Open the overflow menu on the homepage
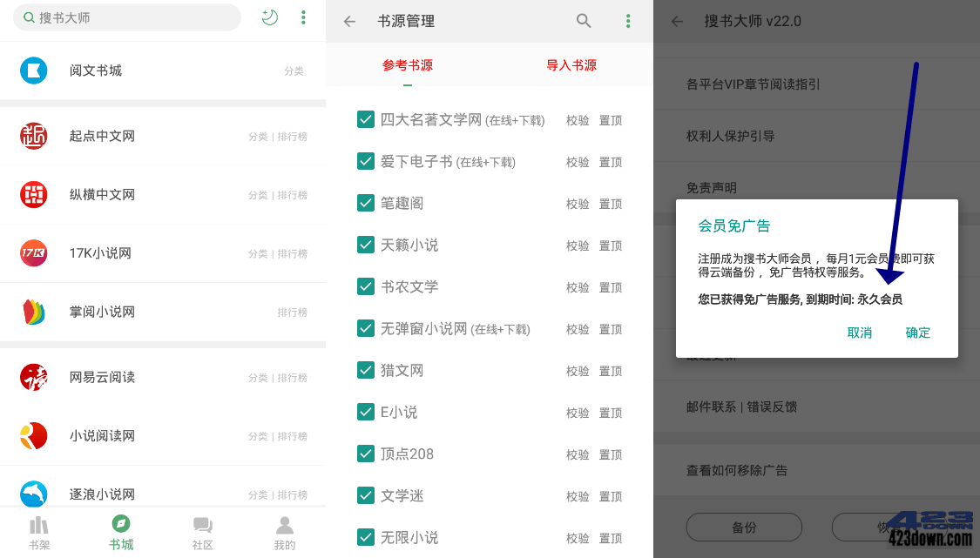Screen dimensions: 980x558 303,17
